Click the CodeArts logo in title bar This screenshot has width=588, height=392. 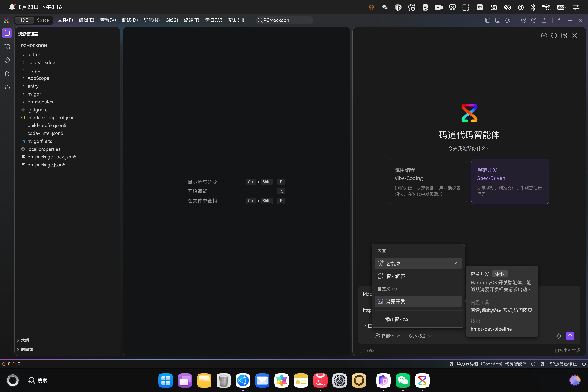pos(6,20)
